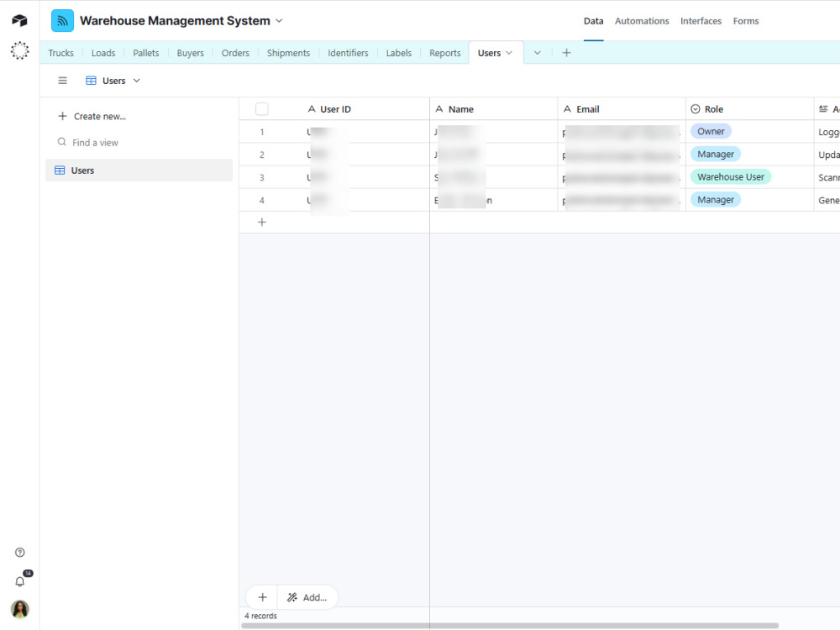Click the search icon in Find a view

[62, 142]
